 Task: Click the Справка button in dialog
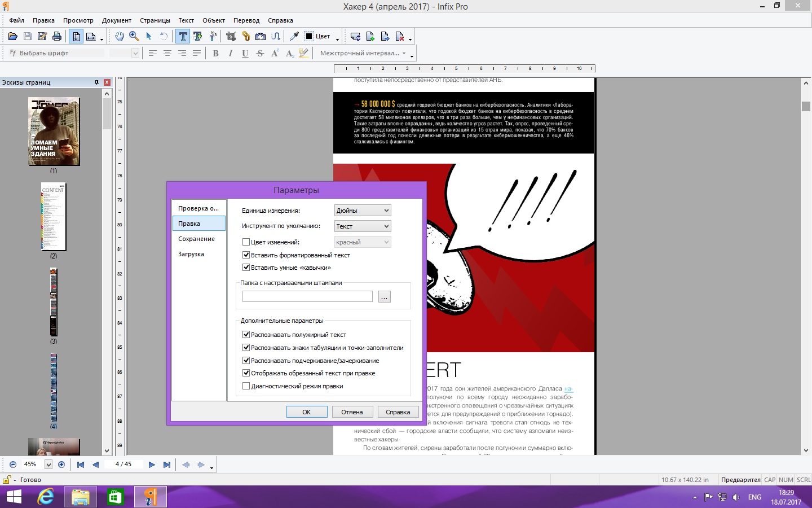(398, 412)
